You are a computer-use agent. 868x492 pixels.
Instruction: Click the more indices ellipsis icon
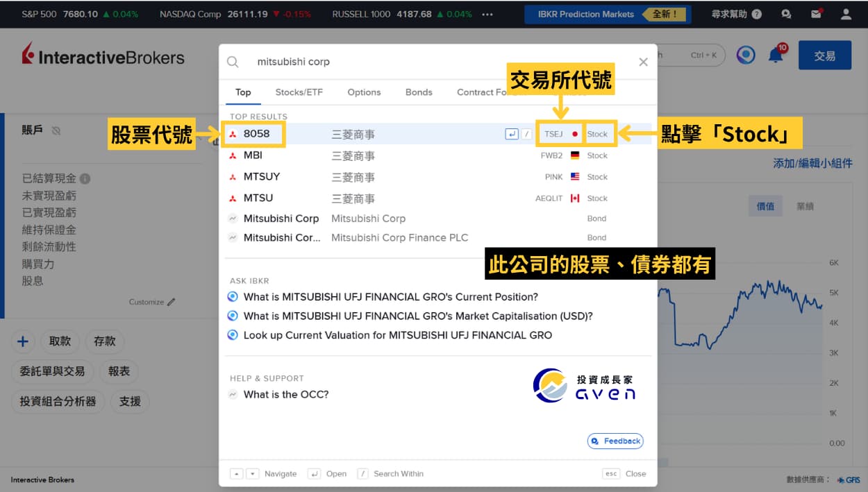click(x=487, y=14)
